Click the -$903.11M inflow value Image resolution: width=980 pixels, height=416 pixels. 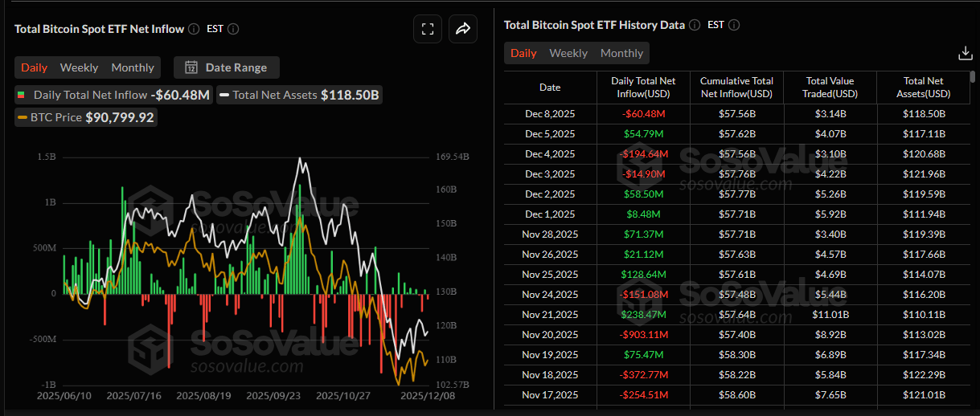(x=643, y=335)
